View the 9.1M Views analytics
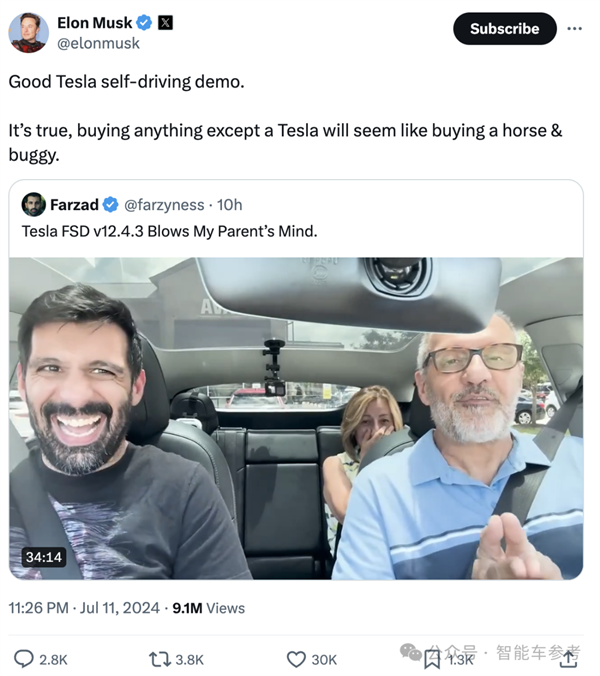Image resolution: width=600 pixels, height=676 pixels. pyautogui.click(x=208, y=607)
